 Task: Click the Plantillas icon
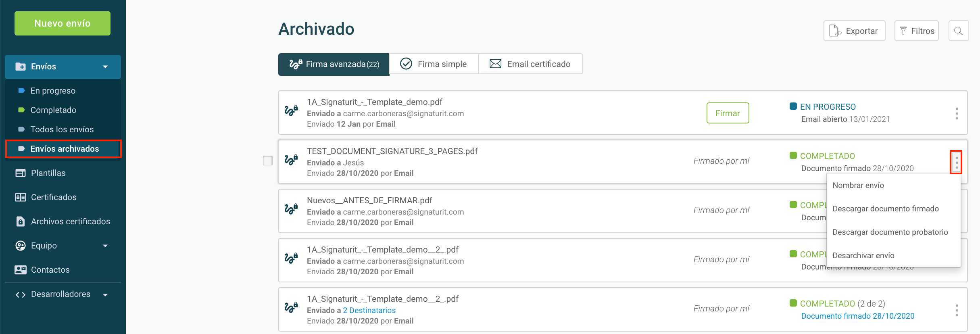20,173
